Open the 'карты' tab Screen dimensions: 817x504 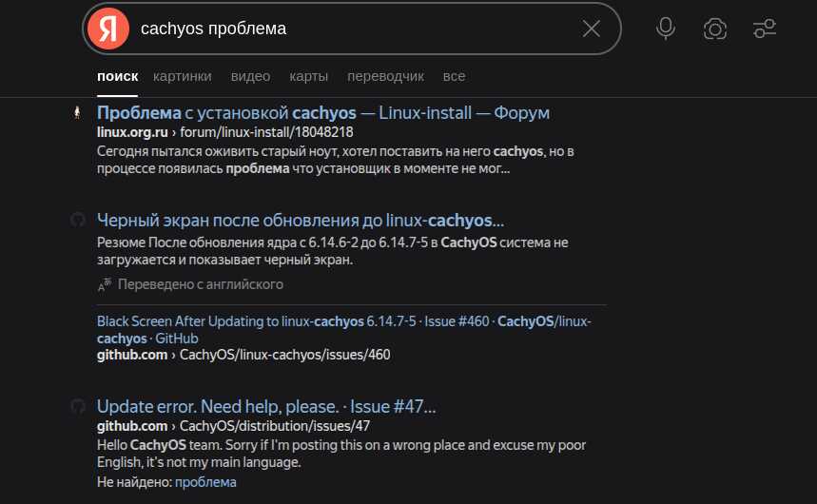pos(309,76)
